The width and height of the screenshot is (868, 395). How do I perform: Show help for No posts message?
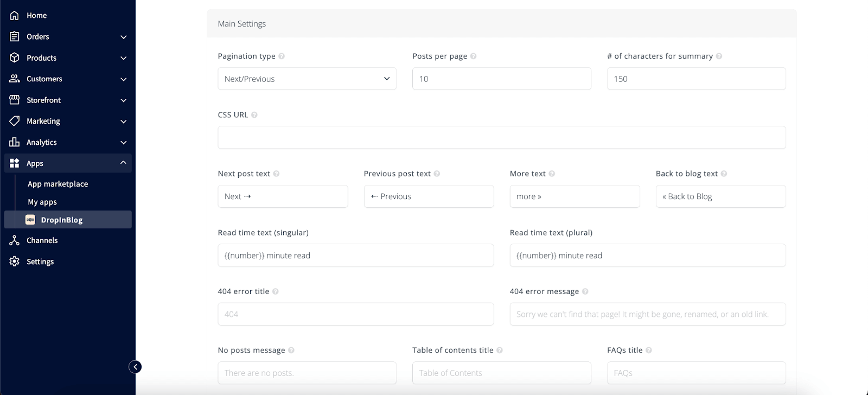click(x=291, y=351)
